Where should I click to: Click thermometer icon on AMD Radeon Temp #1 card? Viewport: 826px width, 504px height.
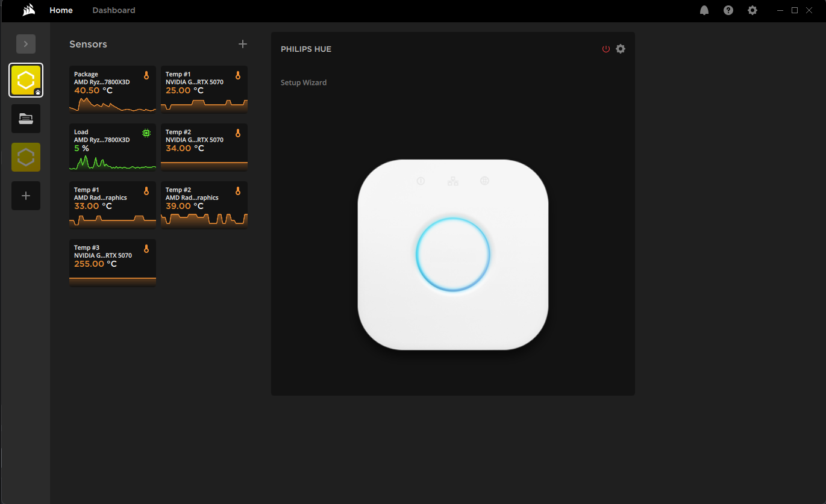pos(146,191)
